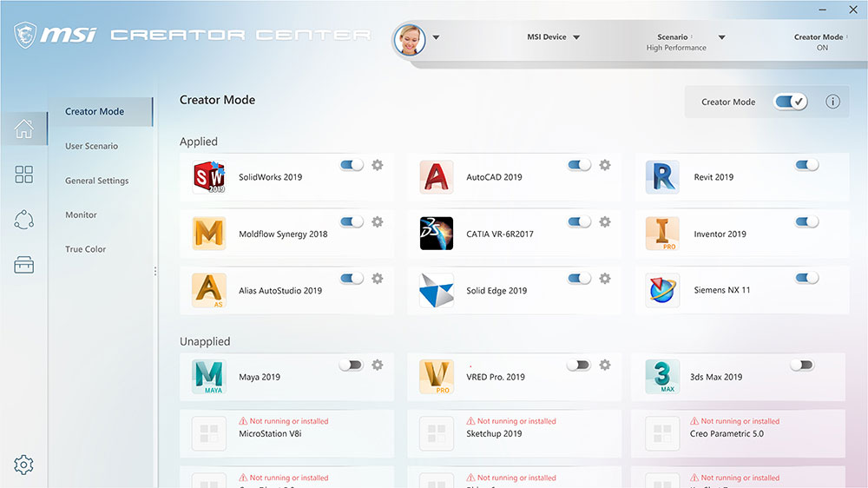Click the Home icon in left sidebar
The width and height of the screenshot is (868, 488).
[24, 129]
